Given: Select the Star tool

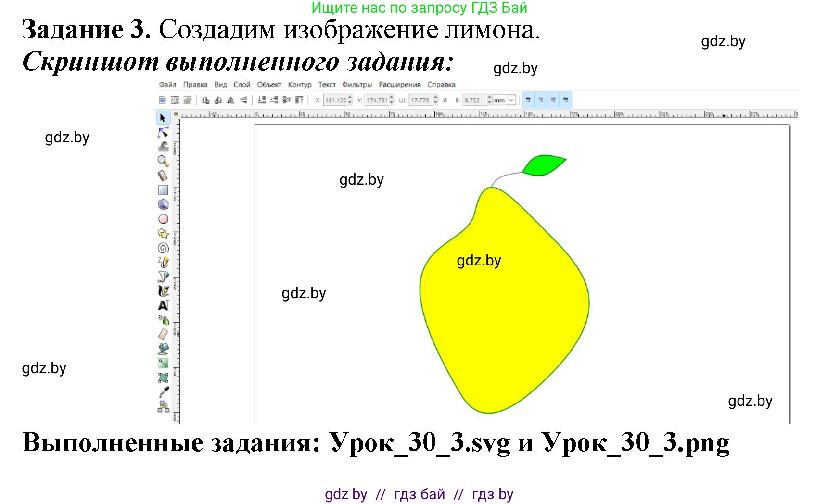Looking at the screenshot, I should pyautogui.click(x=164, y=234).
